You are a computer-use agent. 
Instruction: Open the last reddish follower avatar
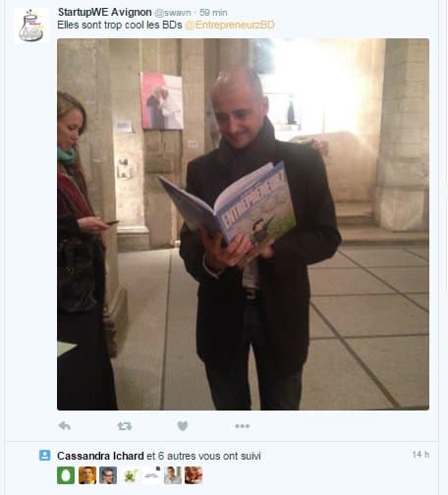click(x=194, y=475)
